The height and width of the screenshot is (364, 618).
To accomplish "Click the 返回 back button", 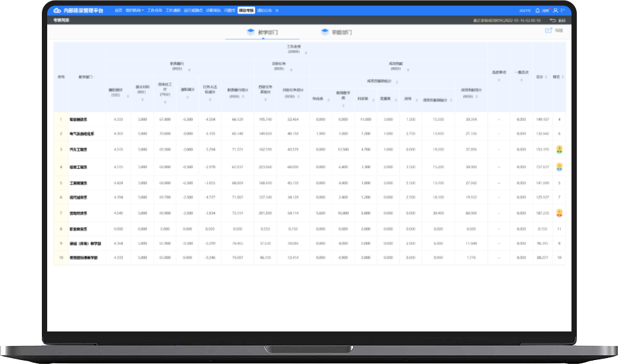I will pyautogui.click(x=558, y=21).
